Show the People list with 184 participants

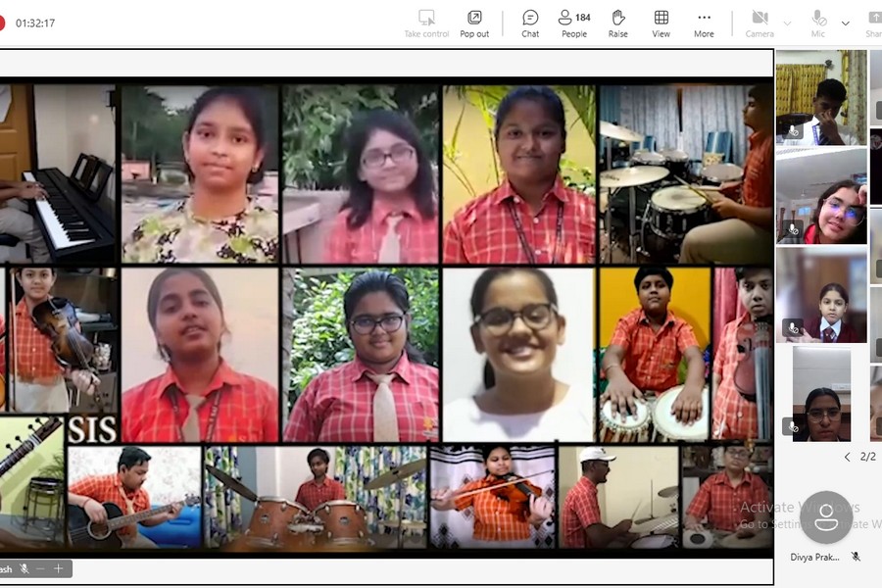click(574, 24)
